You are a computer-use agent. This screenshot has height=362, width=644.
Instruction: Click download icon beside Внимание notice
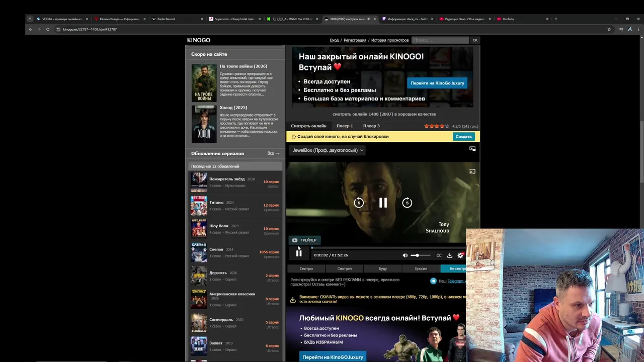tap(293, 300)
